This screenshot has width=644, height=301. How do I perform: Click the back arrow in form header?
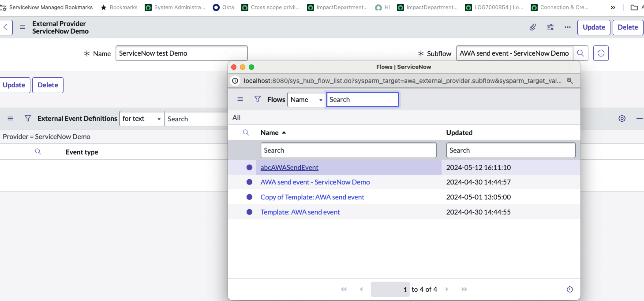point(5,27)
